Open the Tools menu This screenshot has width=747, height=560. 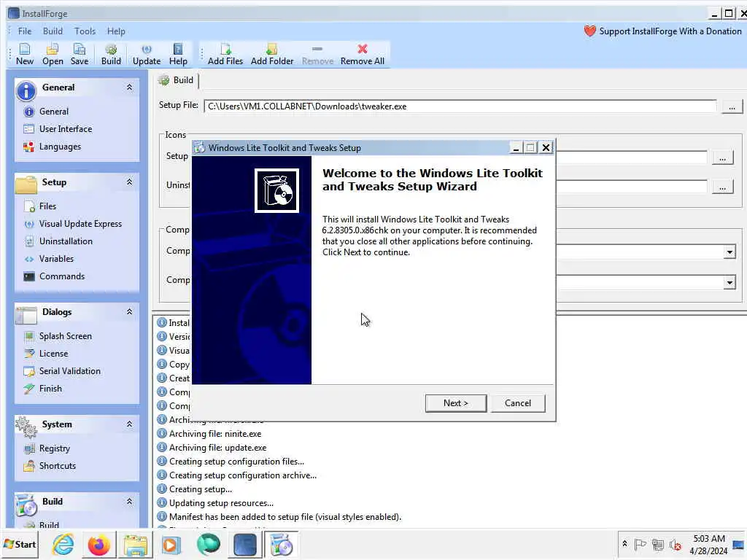pyautogui.click(x=85, y=31)
